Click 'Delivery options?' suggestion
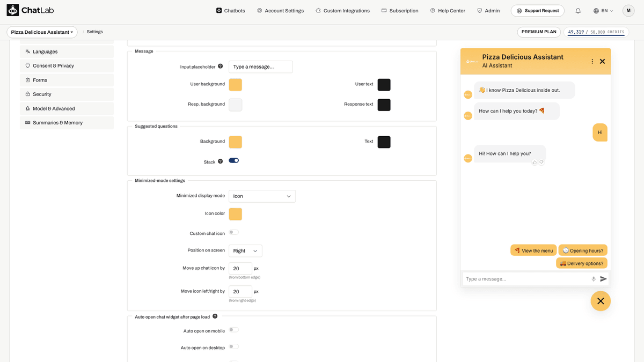The image size is (644, 362). [x=582, y=263]
